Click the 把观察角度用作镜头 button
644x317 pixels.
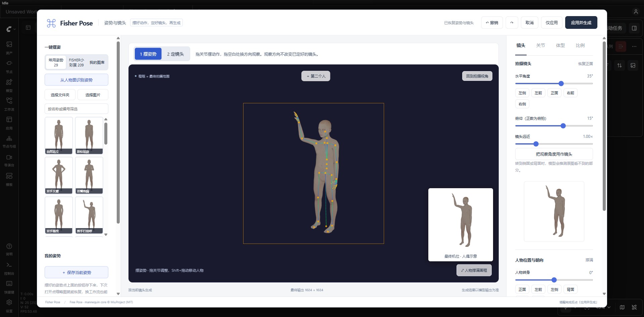point(554,154)
